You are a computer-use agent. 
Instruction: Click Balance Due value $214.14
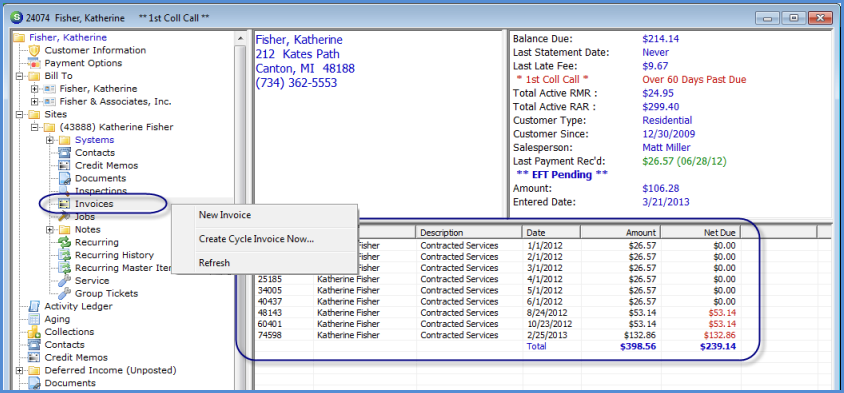point(660,39)
